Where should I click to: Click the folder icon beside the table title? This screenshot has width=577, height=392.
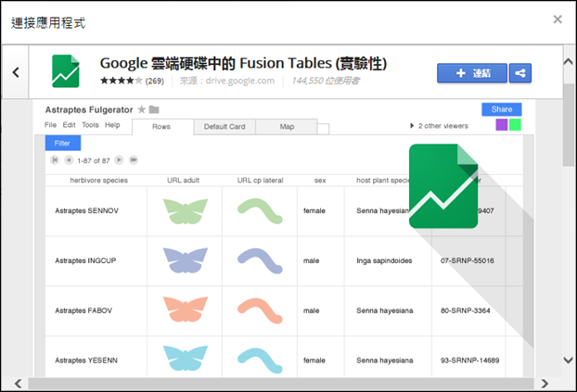(x=154, y=109)
